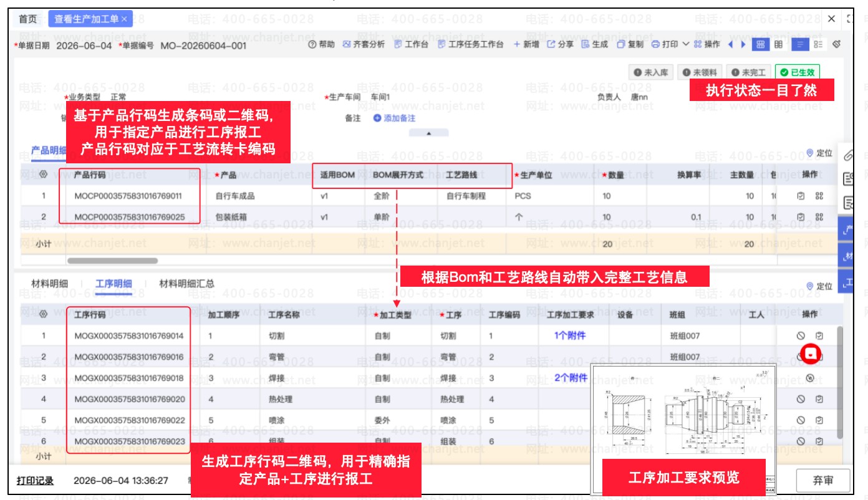Click the 自行车制程 routing cell
The image size is (868, 500).
(466, 196)
